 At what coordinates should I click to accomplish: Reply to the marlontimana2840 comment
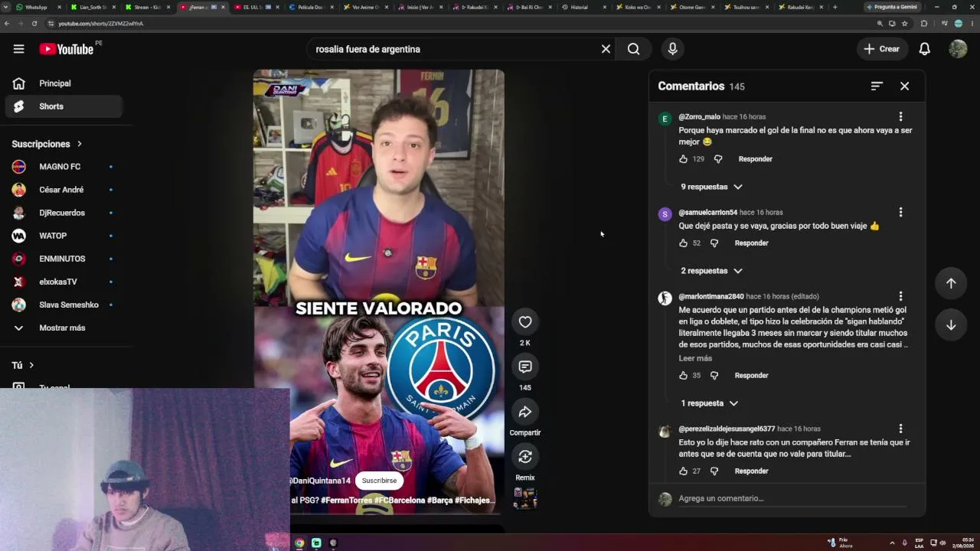coord(751,376)
